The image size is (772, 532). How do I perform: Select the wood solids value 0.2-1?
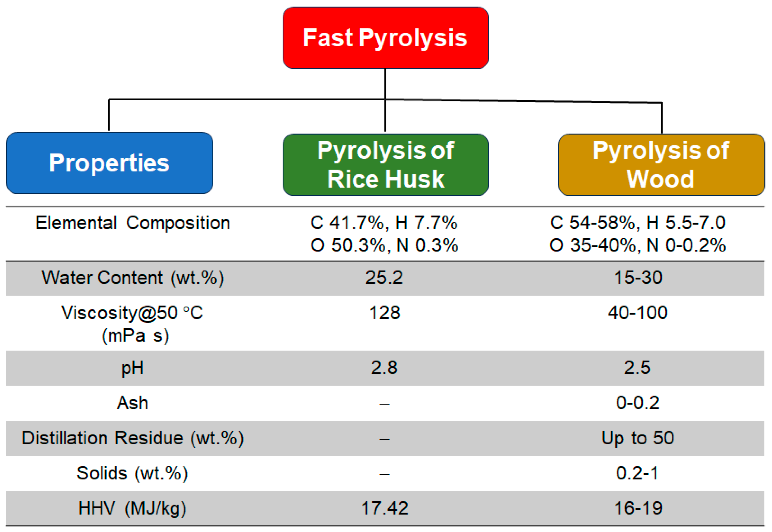(638, 473)
